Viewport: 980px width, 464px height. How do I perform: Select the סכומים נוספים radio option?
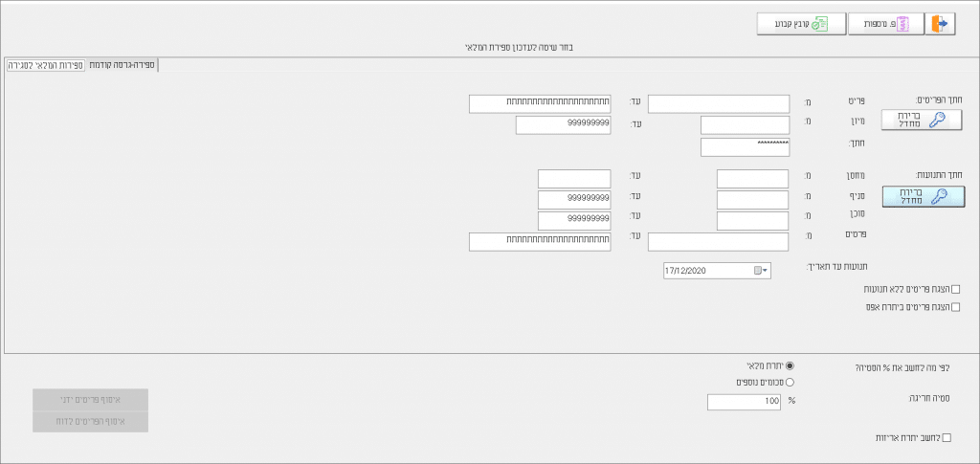tap(790, 382)
